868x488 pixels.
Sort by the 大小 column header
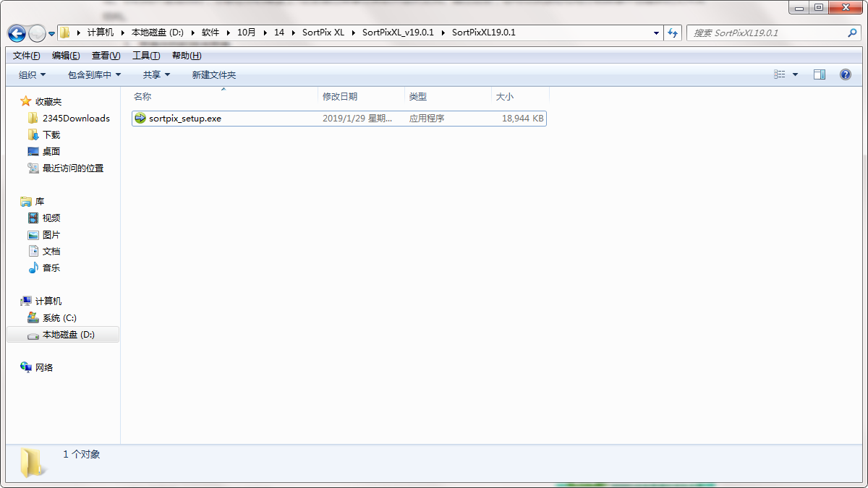click(504, 96)
